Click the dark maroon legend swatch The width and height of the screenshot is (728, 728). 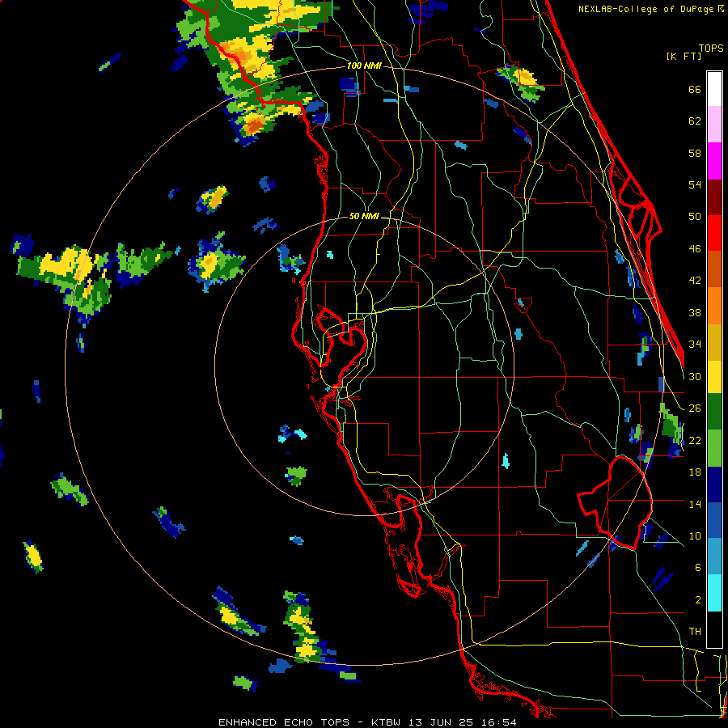pyautogui.click(x=714, y=197)
